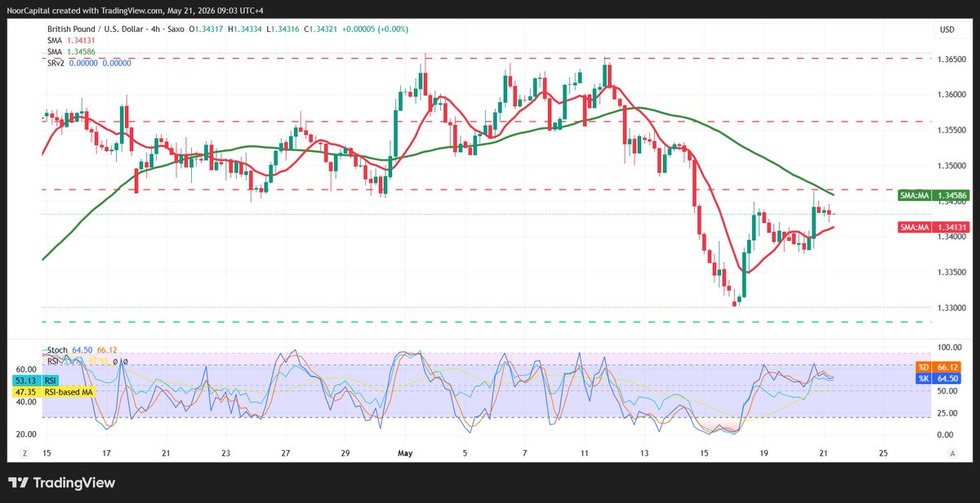Click the 60.00 RSI scale label
The height and width of the screenshot is (503, 980).
point(25,369)
